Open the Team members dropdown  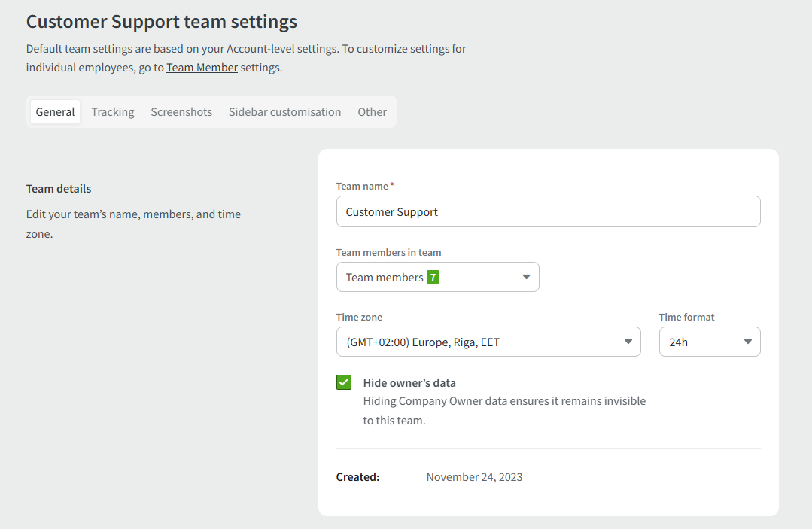click(437, 277)
